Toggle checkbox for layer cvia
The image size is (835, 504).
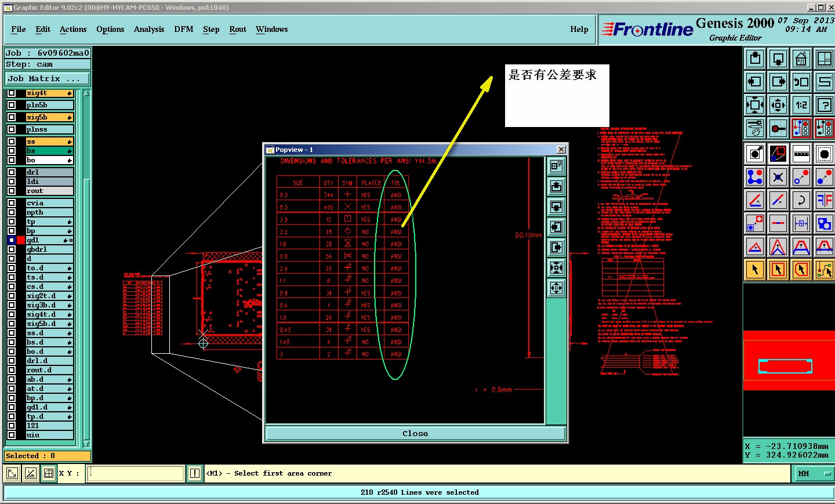(x=12, y=203)
